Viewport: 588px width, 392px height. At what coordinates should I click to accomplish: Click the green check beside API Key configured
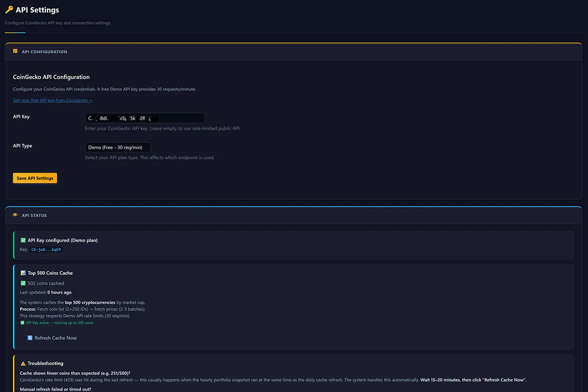[x=23, y=240]
